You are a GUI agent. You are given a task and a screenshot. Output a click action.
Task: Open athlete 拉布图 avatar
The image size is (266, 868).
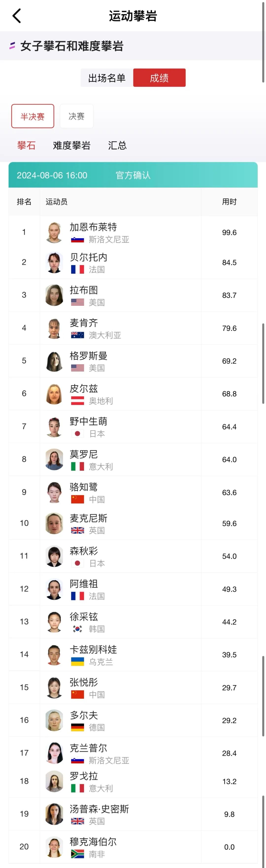click(54, 295)
